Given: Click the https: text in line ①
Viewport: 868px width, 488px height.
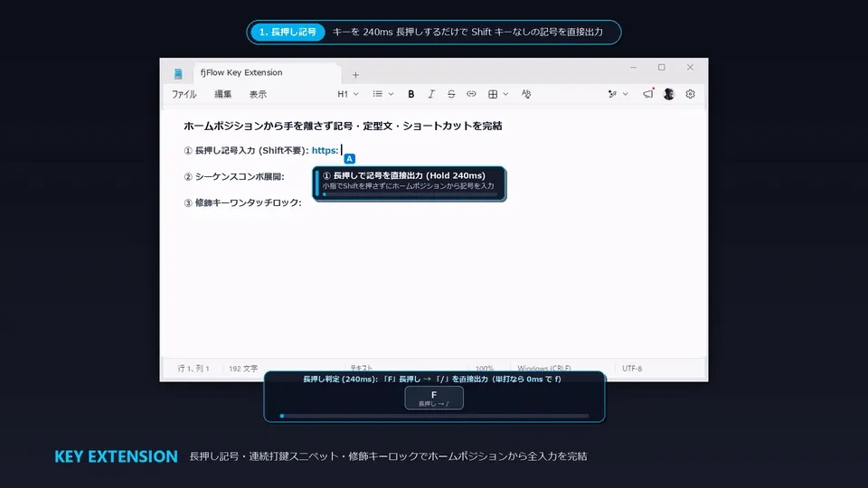Looking at the screenshot, I should tap(325, 151).
